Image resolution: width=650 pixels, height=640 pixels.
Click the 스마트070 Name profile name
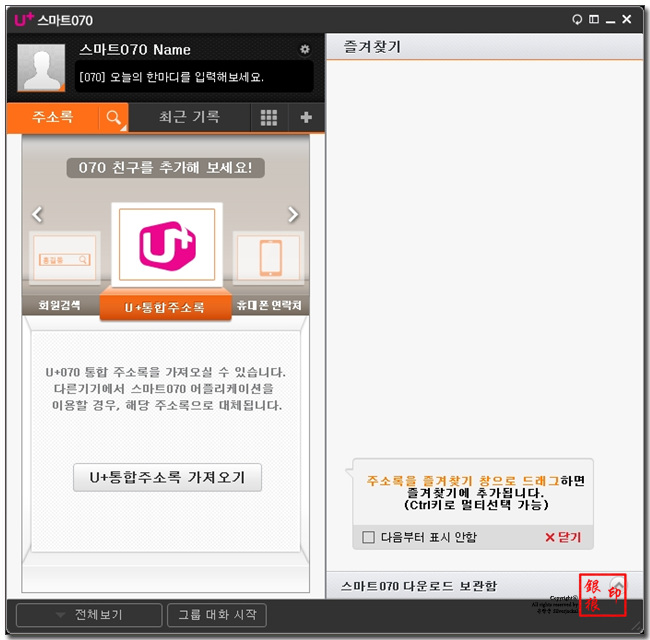pyautogui.click(x=135, y=50)
